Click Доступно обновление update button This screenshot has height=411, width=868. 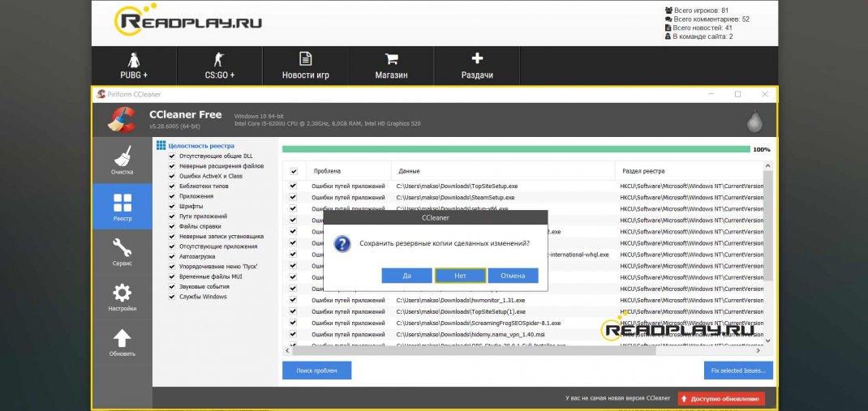721,399
